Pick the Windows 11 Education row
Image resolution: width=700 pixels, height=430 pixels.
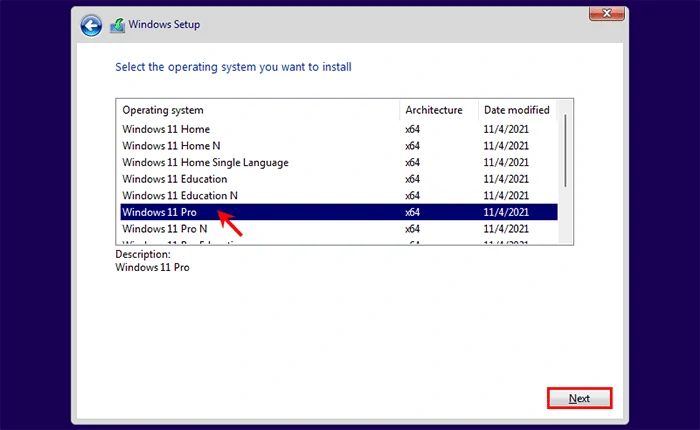339,179
